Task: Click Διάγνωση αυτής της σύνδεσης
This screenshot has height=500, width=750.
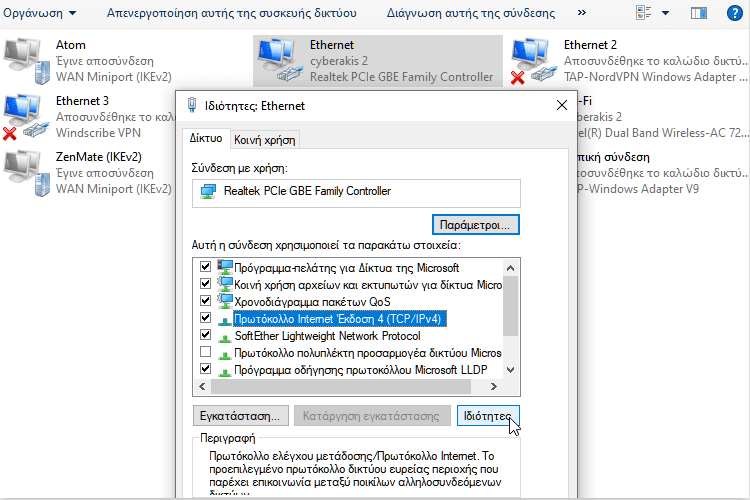Action: click(471, 13)
